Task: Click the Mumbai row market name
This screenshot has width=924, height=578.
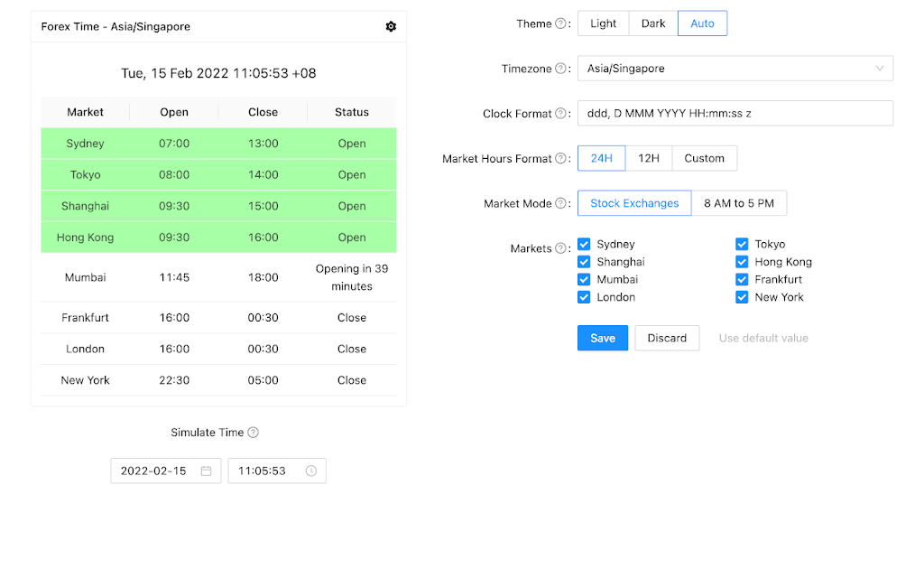Action: tap(85, 277)
